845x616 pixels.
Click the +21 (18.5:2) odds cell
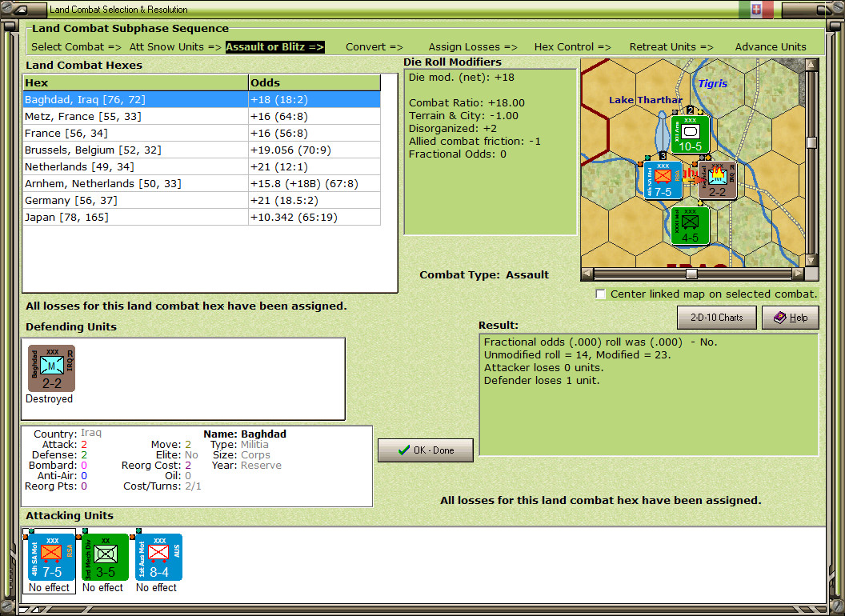pos(314,201)
